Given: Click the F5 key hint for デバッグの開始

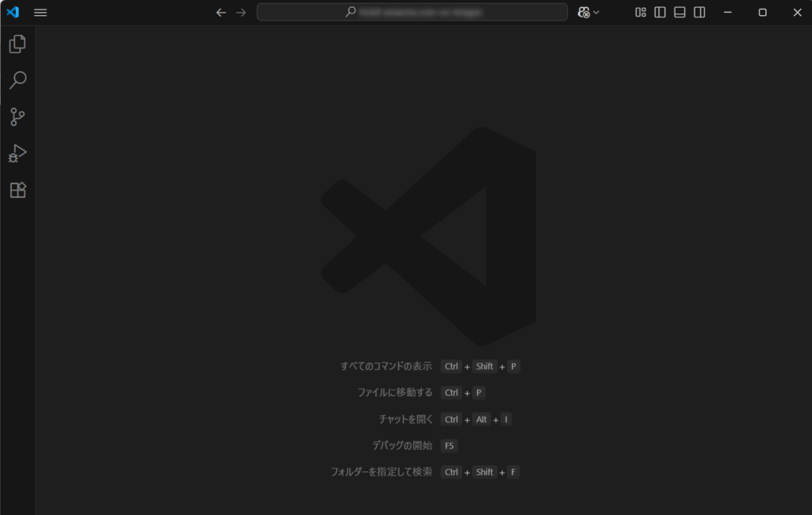Looking at the screenshot, I should pyautogui.click(x=449, y=446).
